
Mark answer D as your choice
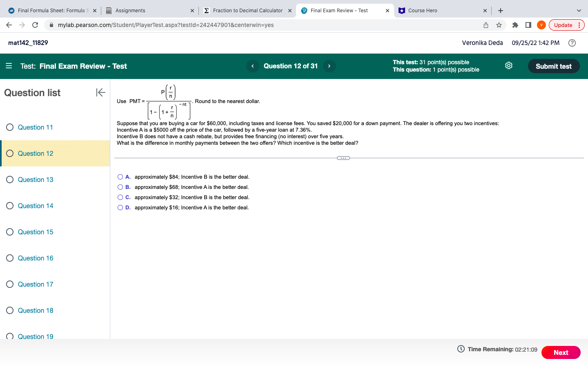click(x=120, y=207)
